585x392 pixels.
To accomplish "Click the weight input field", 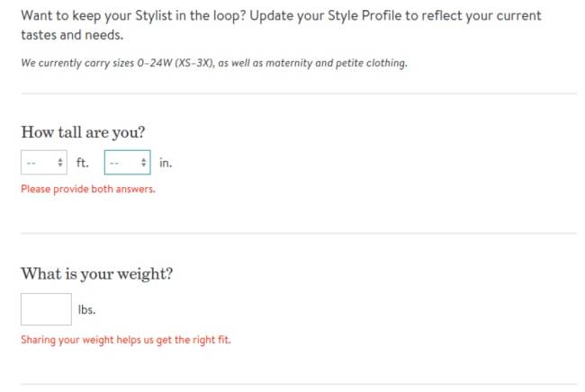I will pos(46,309).
